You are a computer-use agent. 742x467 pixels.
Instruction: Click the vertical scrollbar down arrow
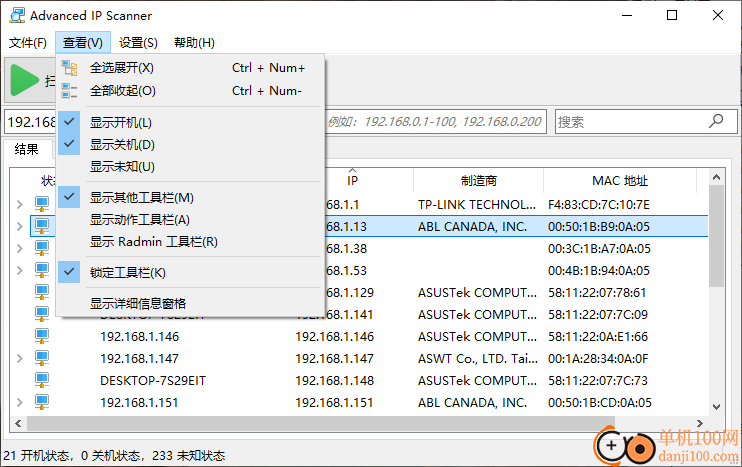pyautogui.click(x=716, y=406)
